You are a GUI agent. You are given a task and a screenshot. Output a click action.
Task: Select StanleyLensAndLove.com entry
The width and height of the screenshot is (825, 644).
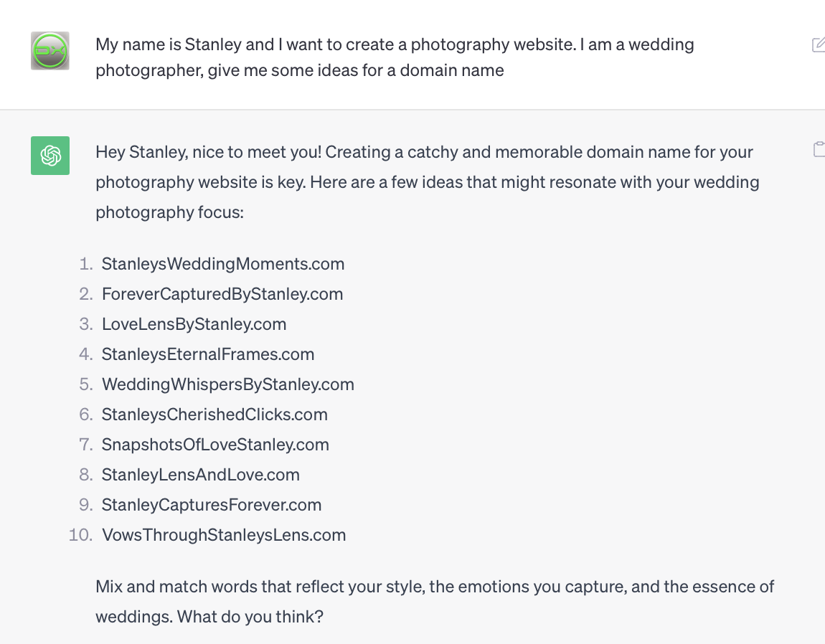point(200,475)
